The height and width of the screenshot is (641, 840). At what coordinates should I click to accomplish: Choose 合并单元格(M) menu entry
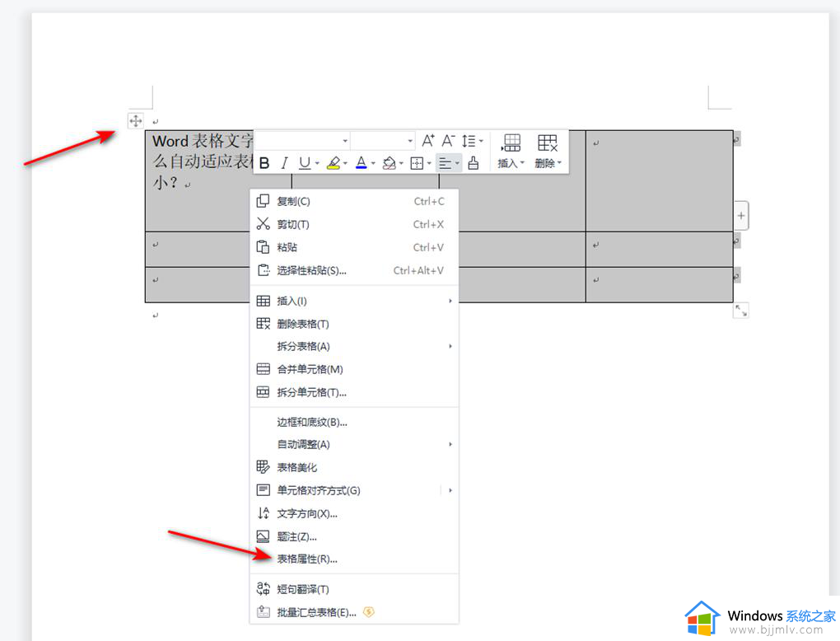[354, 369]
